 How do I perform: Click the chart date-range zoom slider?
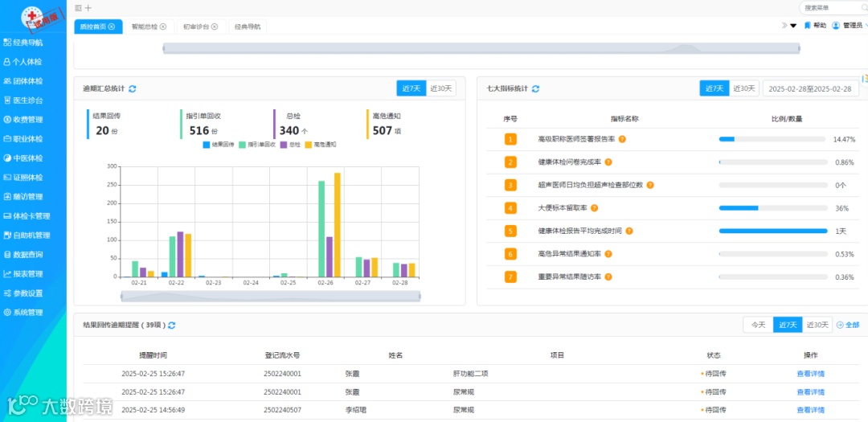(271, 297)
